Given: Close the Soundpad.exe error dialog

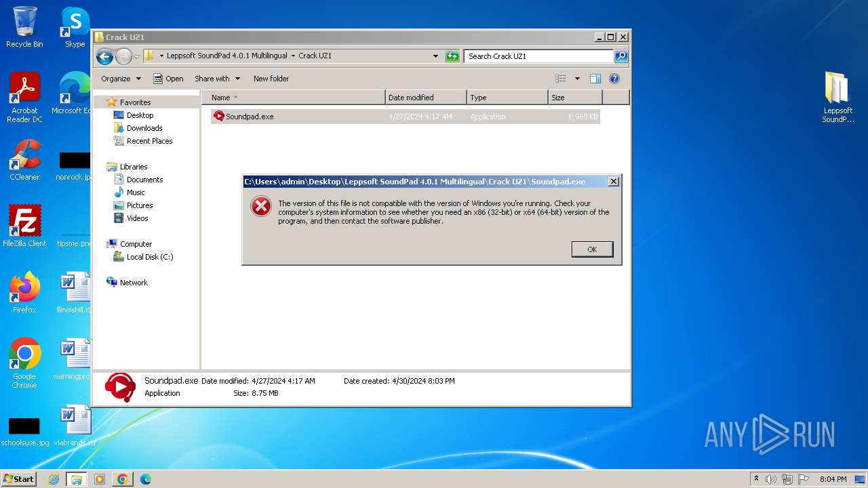Looking at the screenshot, I should click(x=613, y=182).
